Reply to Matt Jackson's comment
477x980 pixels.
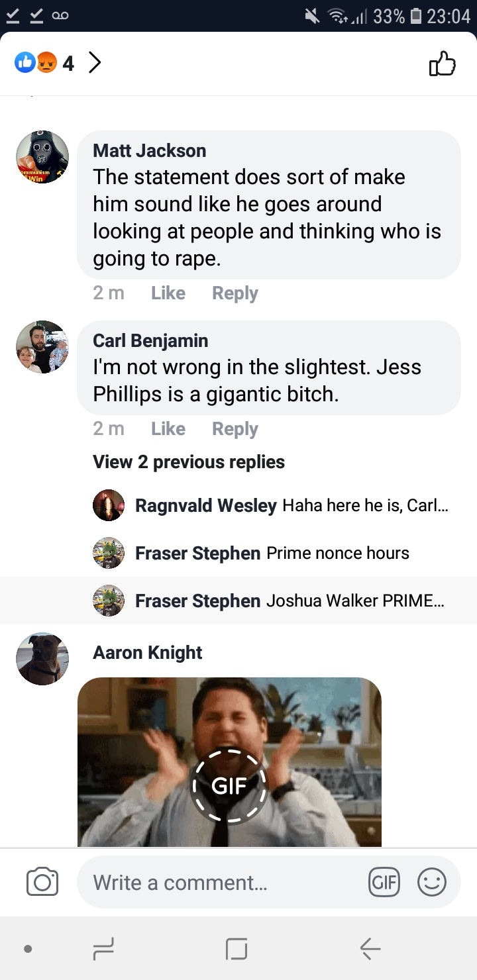pyautogui.click(x=235, y=293)
